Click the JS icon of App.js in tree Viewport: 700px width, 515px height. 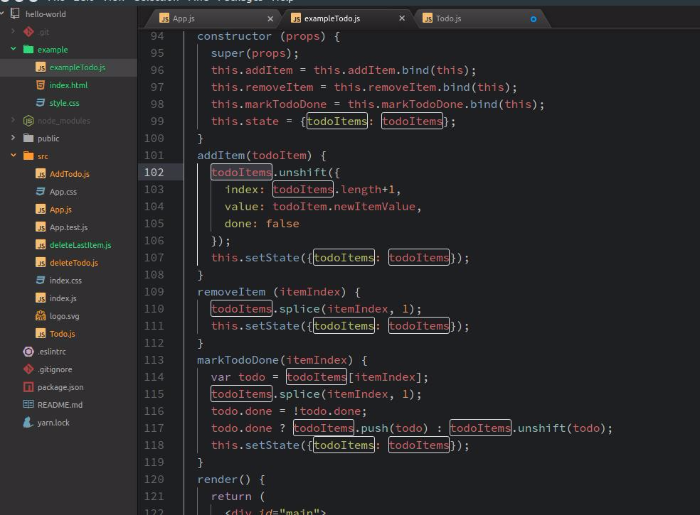pos(41,209)
